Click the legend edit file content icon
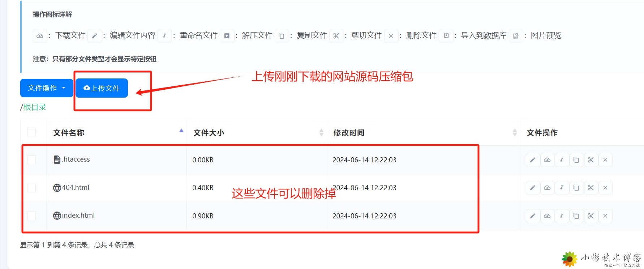This screenshot has width=644, height=269. 95,36
